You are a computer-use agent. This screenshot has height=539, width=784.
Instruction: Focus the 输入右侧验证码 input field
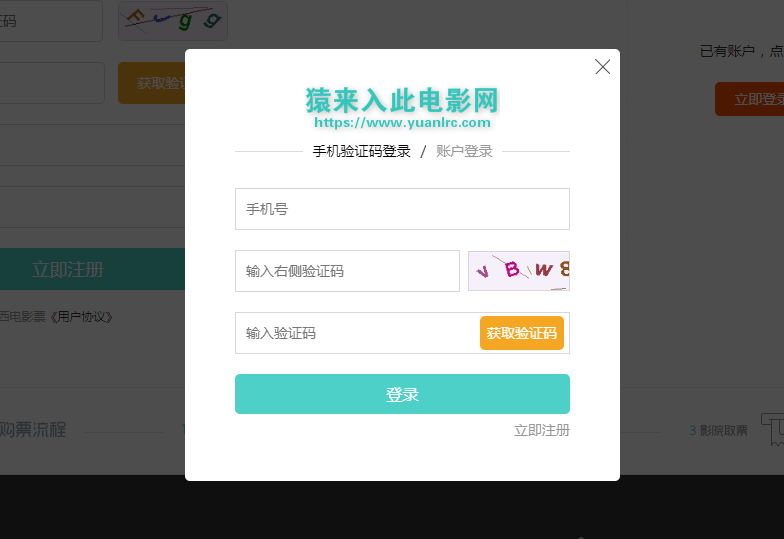pos(347,271)
